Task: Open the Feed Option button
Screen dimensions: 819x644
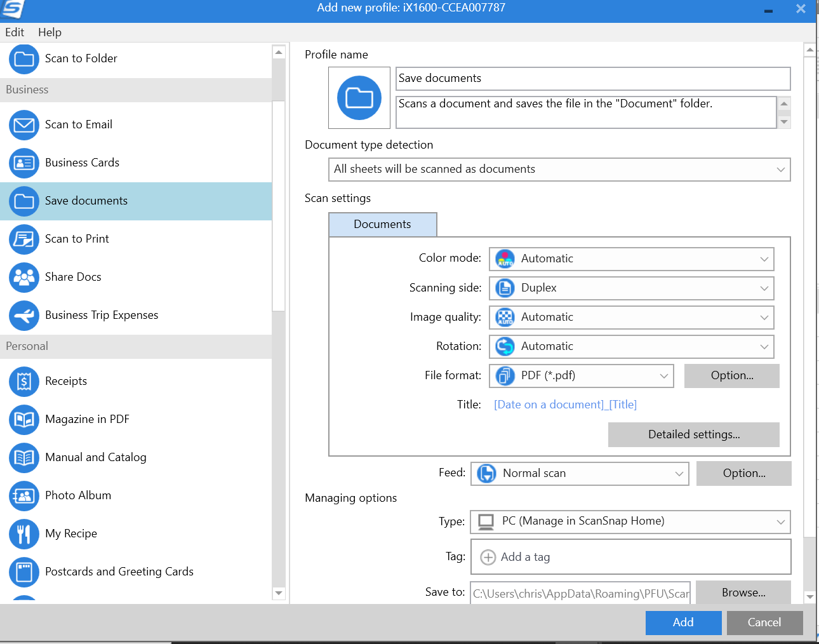Action: [x=744, y=473]
